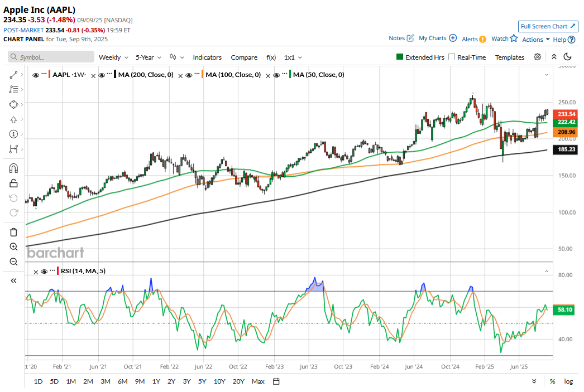Hide the RSI indicator via eye icon
This screenshot has width=584, height=392.
click(x=44, y=271)
